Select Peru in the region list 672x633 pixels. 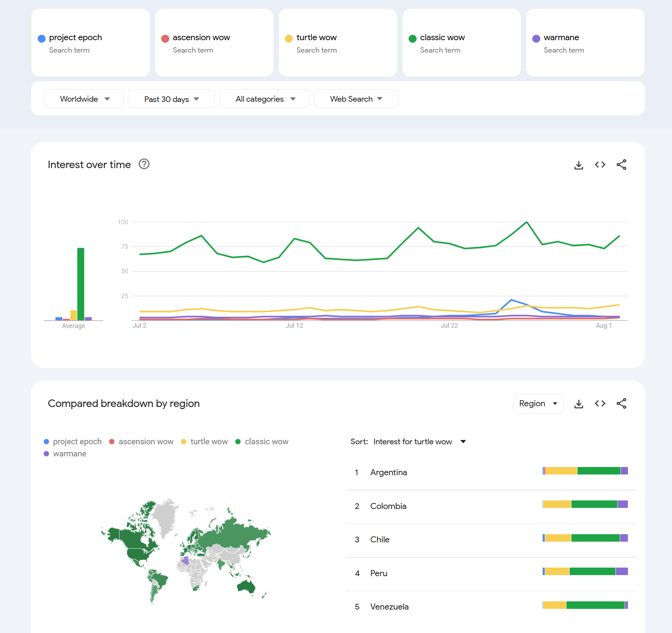click(491, 573)
